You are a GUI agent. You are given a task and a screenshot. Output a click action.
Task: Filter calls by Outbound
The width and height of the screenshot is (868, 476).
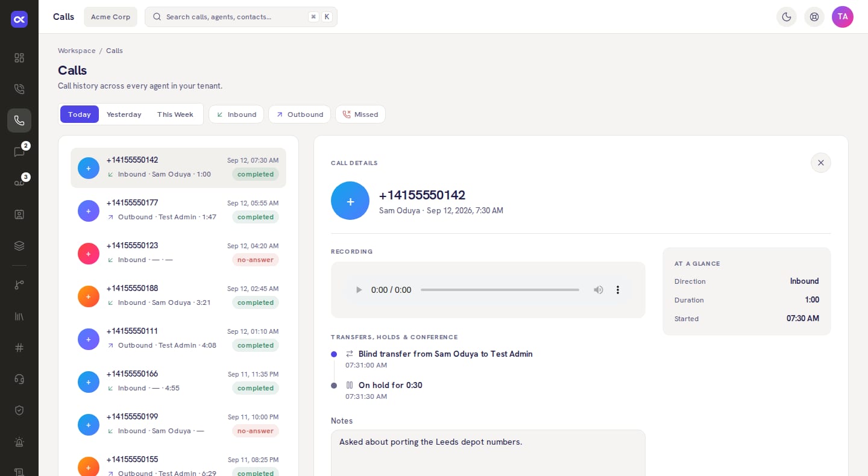(300, 114)
